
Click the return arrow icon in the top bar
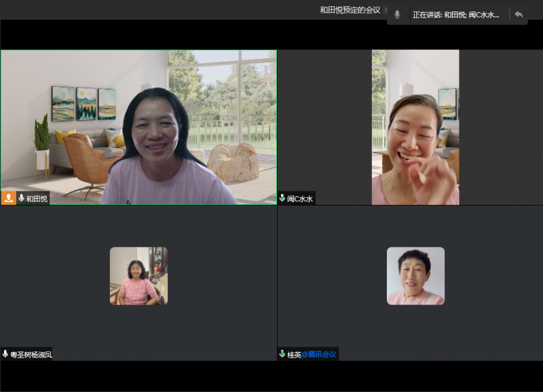(x=519, y=14)
